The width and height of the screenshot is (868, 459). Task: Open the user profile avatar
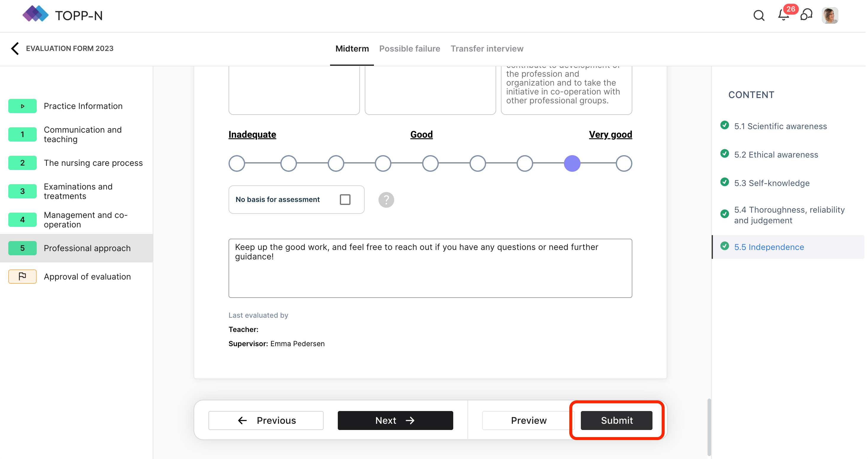(x=829, y=15)
